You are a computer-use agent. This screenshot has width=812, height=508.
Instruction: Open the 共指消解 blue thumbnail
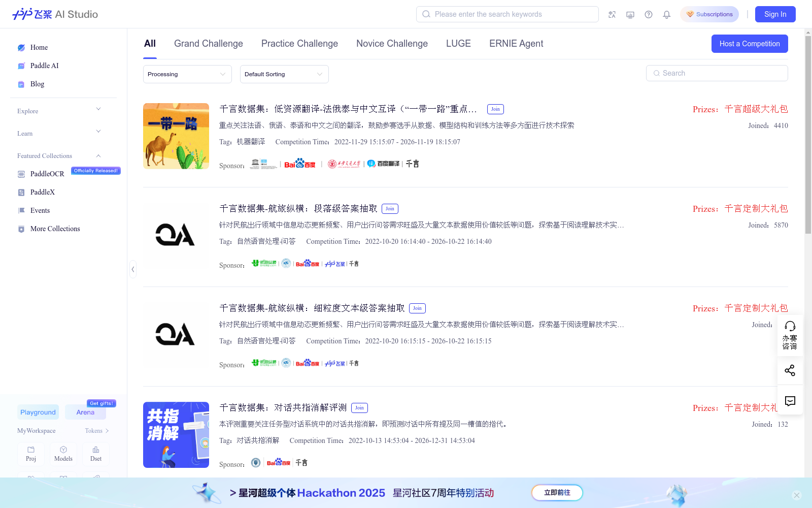pyautogui.click(x=176, y=435)
